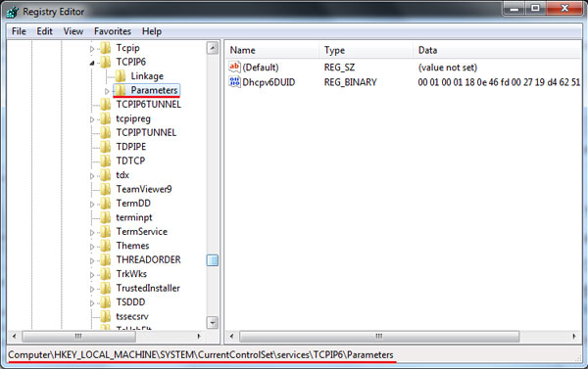This screenshot has width=588, height=369.
Task: Expand the tcpipreg key
Action: (92, 119)
